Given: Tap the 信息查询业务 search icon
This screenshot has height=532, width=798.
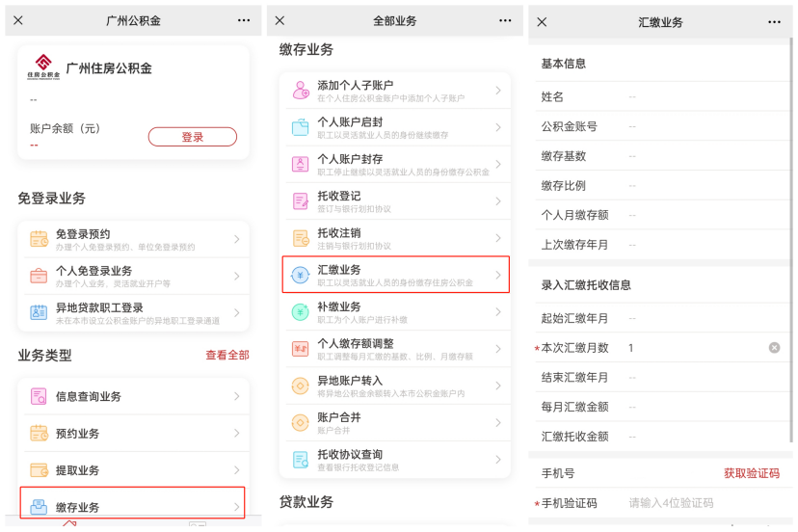Looking at the screenshot, I should [x=39, y=396].
